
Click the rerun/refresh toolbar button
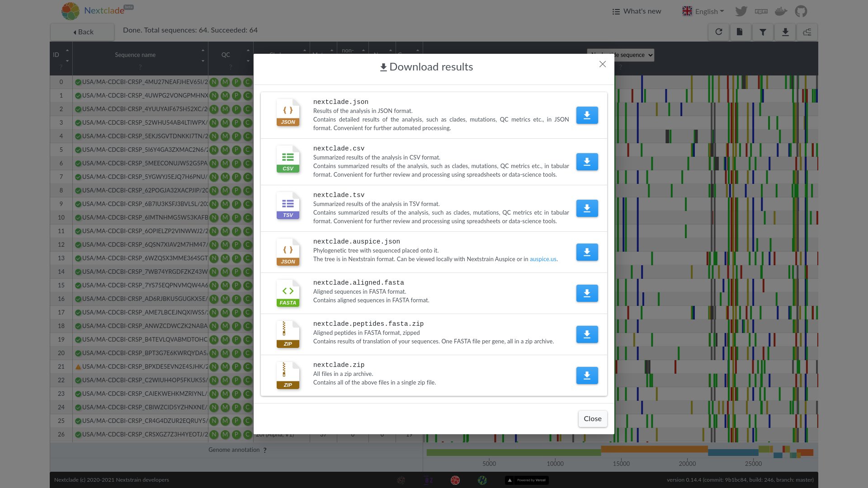tap(718, 32)
